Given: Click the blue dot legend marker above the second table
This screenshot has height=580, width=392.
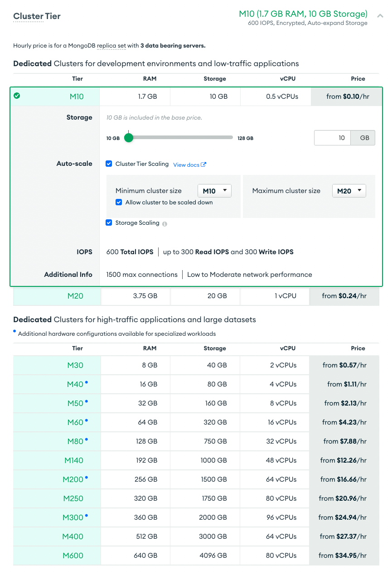Looking at the screenshot, I should point(15,332).
